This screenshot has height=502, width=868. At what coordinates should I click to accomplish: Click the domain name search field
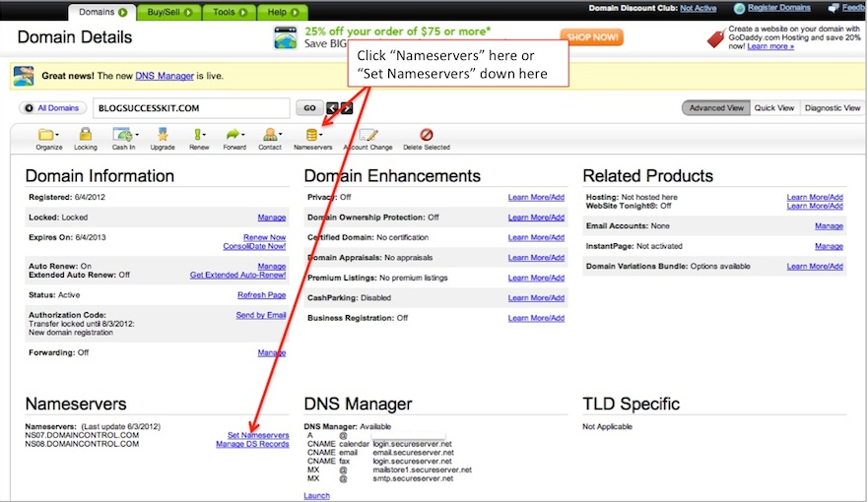tap(191, 108)
